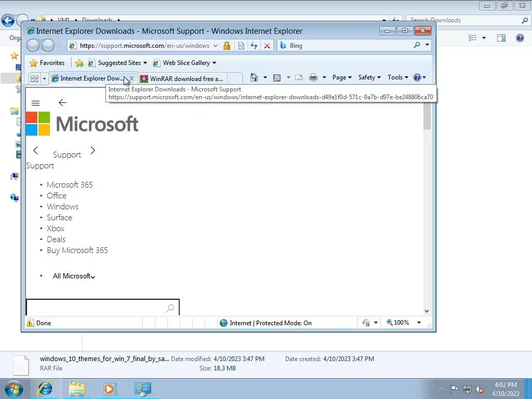The width and height of the screenshot is (532, 399).
Task: Click the Action Center flag tray icon
Action: 454,389
